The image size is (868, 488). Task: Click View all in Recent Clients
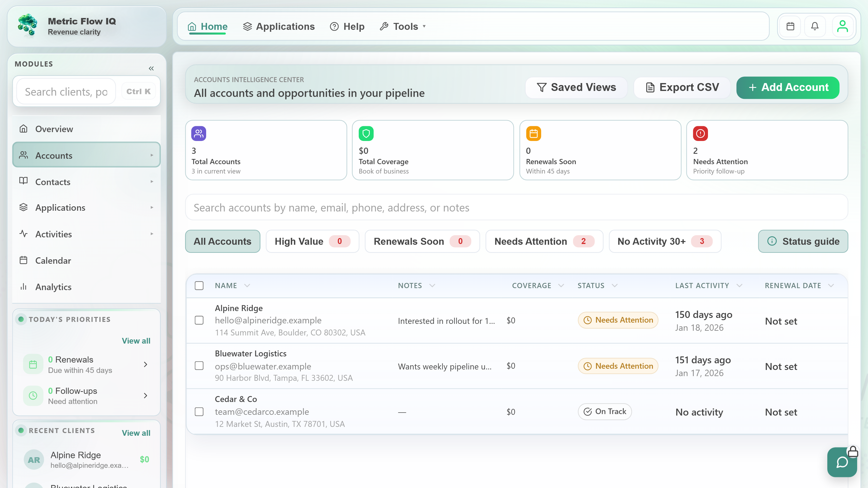click(136, 433)
